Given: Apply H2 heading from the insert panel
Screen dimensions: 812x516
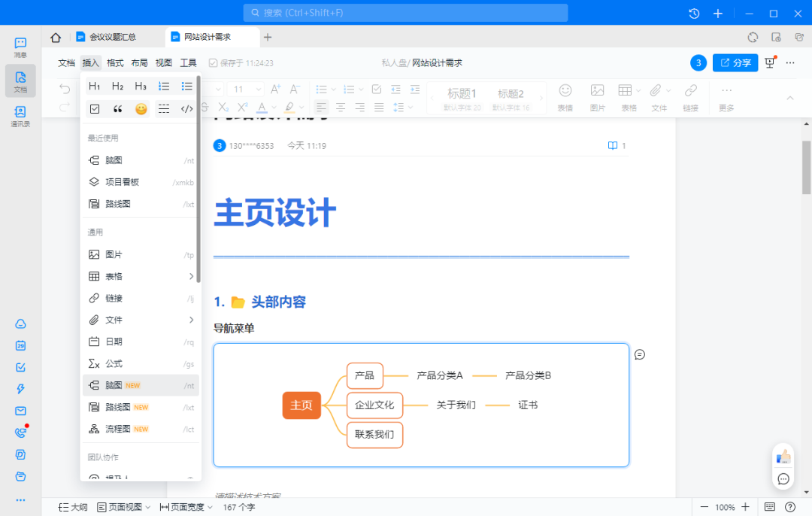Looking at the screenshot, I should click(117, 87).
